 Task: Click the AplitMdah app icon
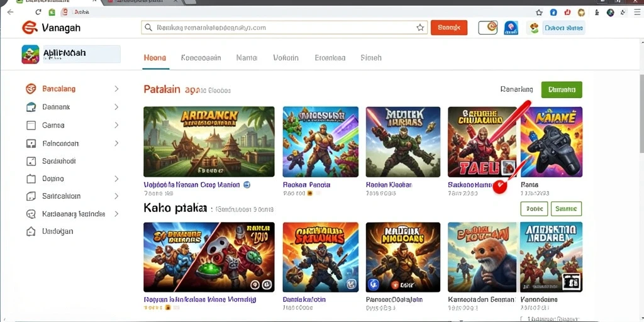coord(30,54)
